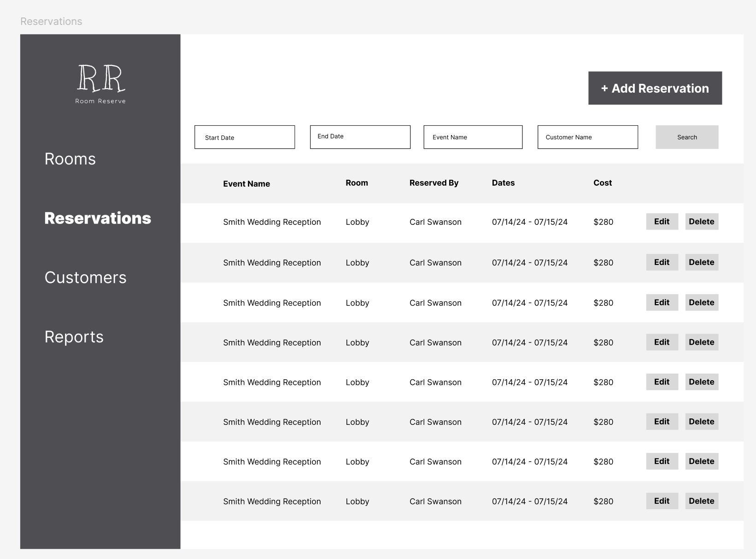Open the Rooms section in the sidebar
Image resolution: width=756 pixels, height=559 pixels.
pos(70,159)
